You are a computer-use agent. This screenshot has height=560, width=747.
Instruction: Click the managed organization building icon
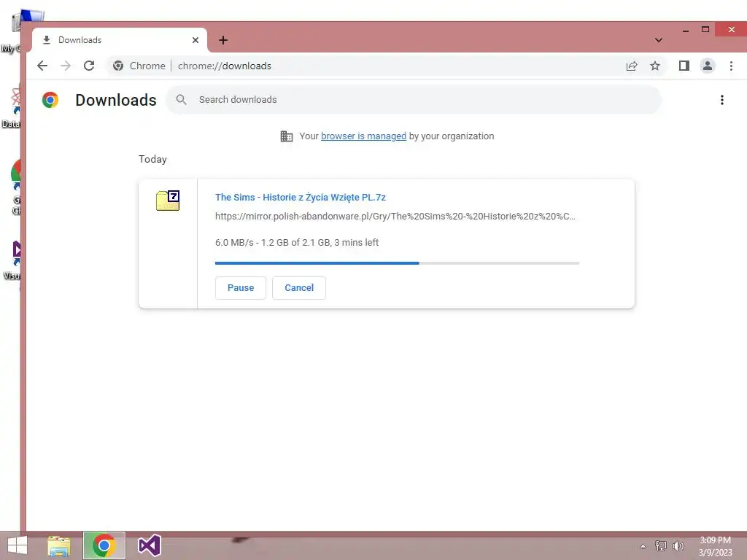(286, 136)
